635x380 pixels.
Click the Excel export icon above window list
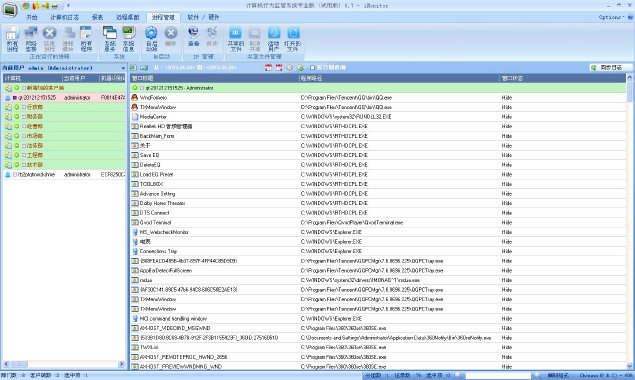[133, 68]
